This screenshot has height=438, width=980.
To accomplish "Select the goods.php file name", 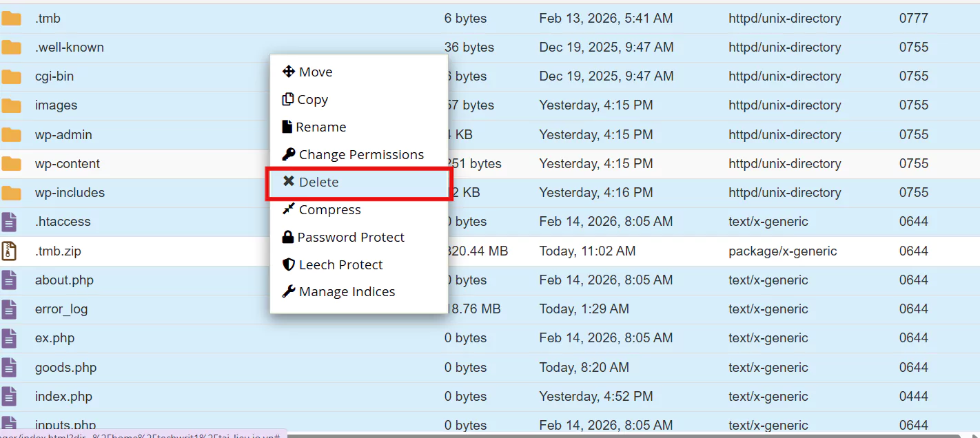I will [65, 368].
